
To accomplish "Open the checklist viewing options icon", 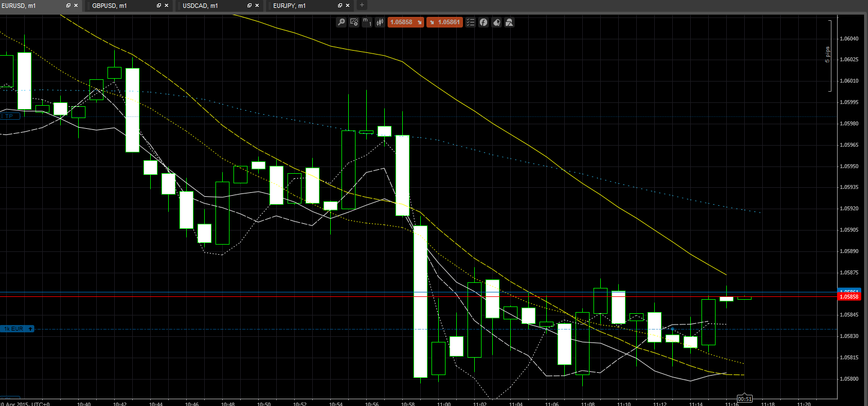I will click(470, 22).
